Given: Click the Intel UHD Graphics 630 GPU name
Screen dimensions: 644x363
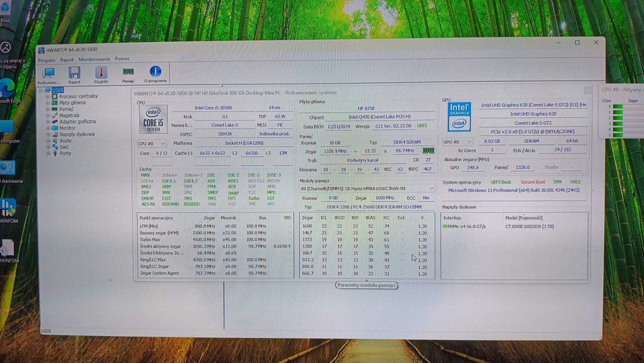Looking at the screenshot, I should (x=533, y=114).
